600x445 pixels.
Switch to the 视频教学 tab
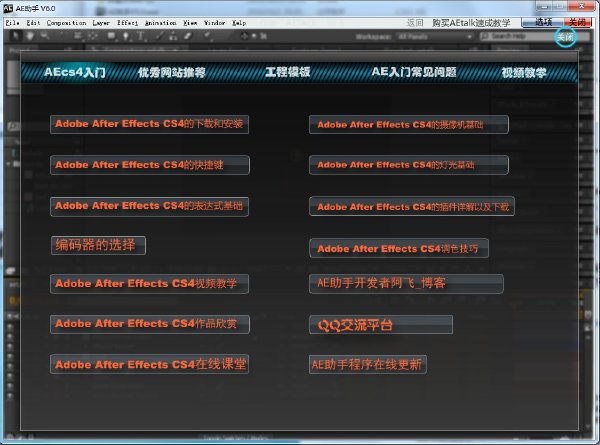pos(524,72)
